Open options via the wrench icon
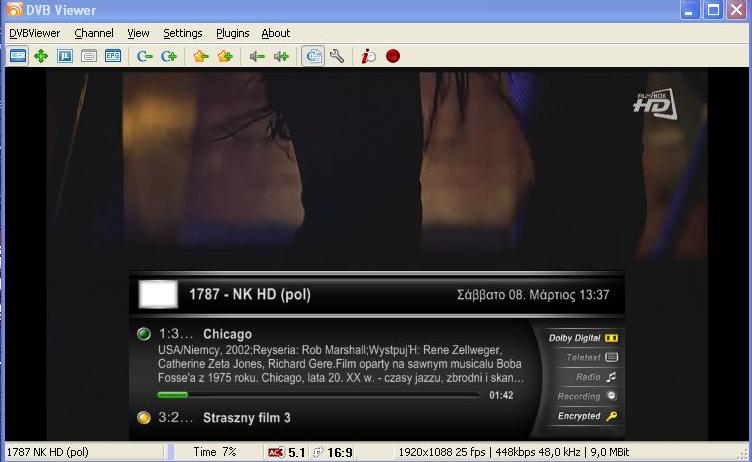752x462 pixels. 337,56
